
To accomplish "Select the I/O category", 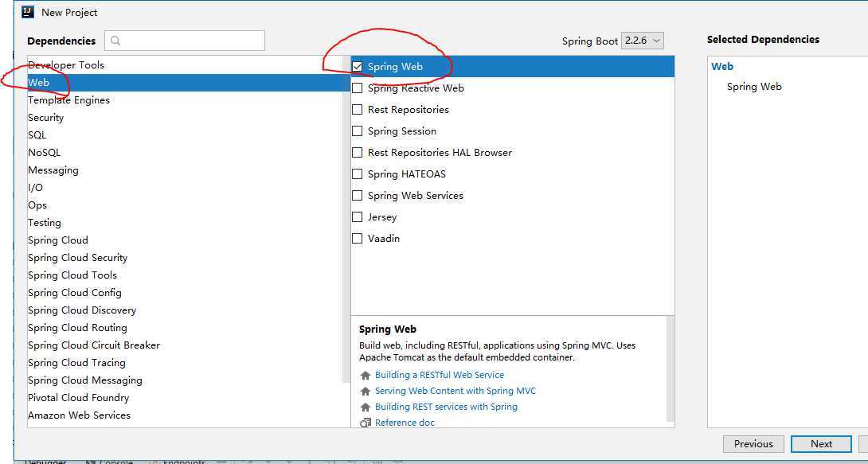I will 186,188.
